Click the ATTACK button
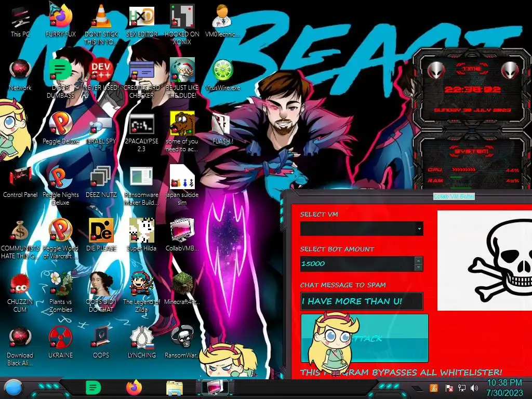 point(364,338)
